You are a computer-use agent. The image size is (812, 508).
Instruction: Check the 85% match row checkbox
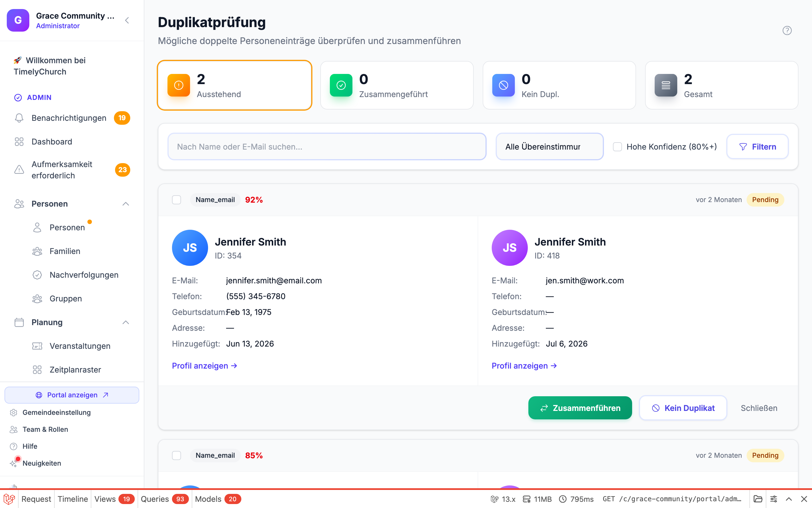point(176,456)
